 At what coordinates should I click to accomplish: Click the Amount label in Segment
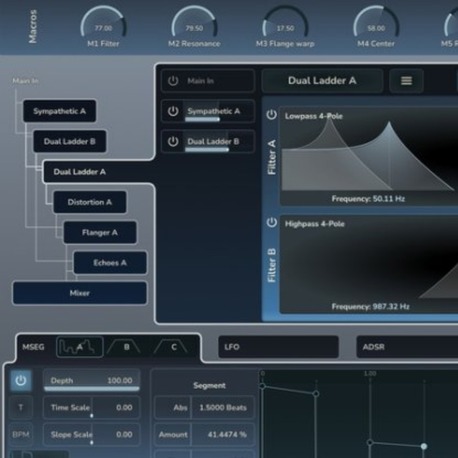click(173, 434)
